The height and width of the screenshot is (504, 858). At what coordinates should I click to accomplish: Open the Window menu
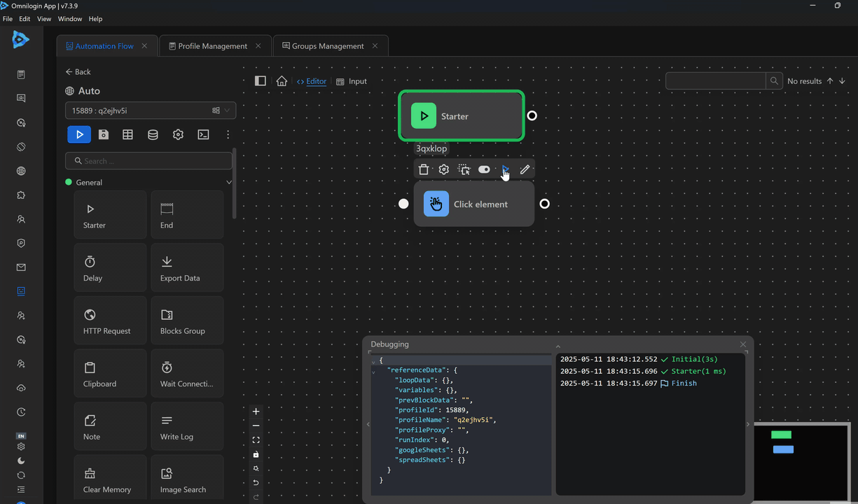69,19
